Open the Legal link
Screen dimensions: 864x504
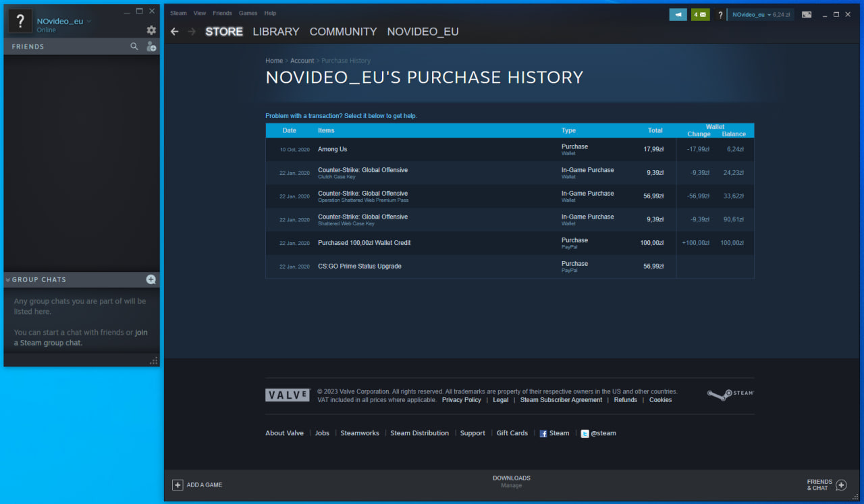coord(501,400)
